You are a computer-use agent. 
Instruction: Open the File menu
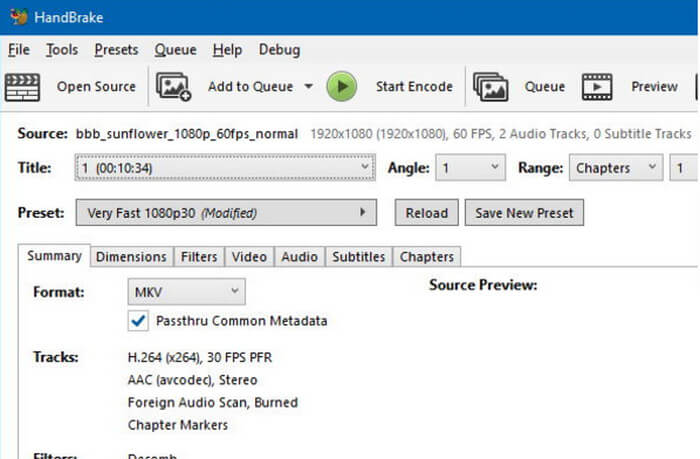19,50
